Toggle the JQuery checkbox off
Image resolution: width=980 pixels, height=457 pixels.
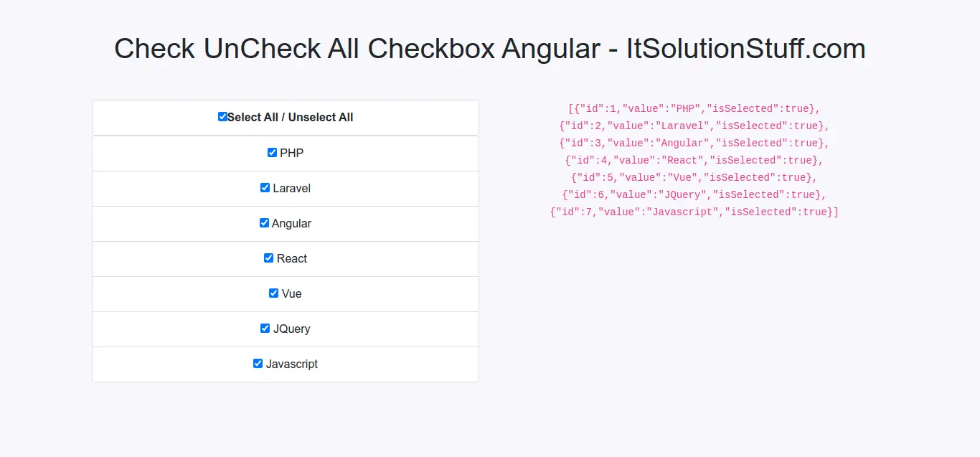[x=265, y=328]
